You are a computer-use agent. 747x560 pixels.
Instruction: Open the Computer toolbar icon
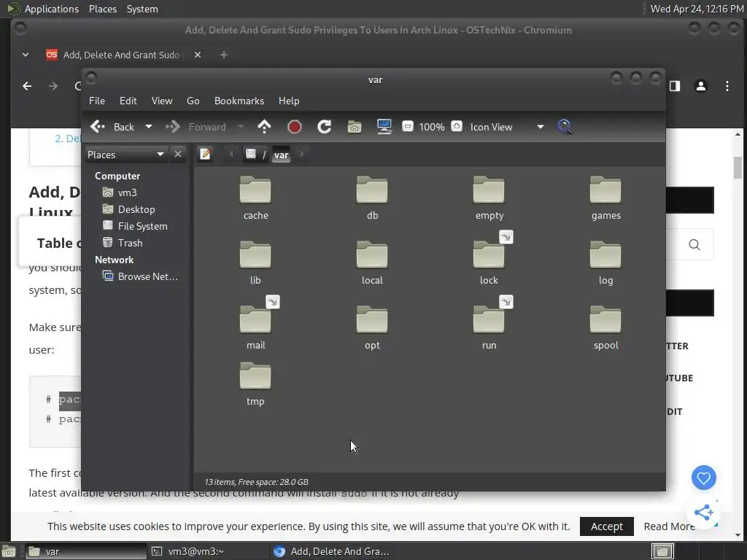(384, 127)
